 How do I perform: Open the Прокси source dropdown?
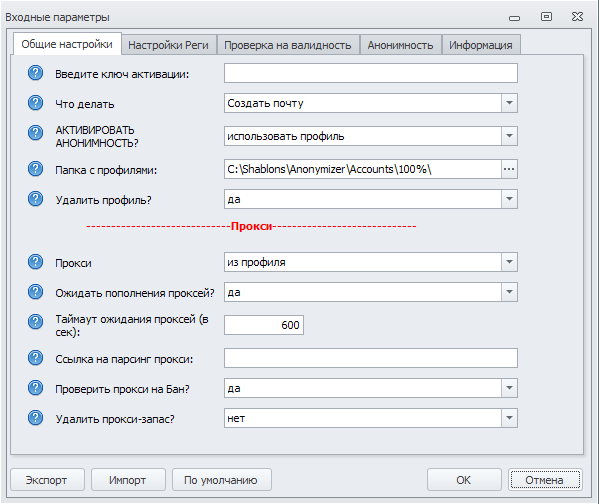pos(509,262)
